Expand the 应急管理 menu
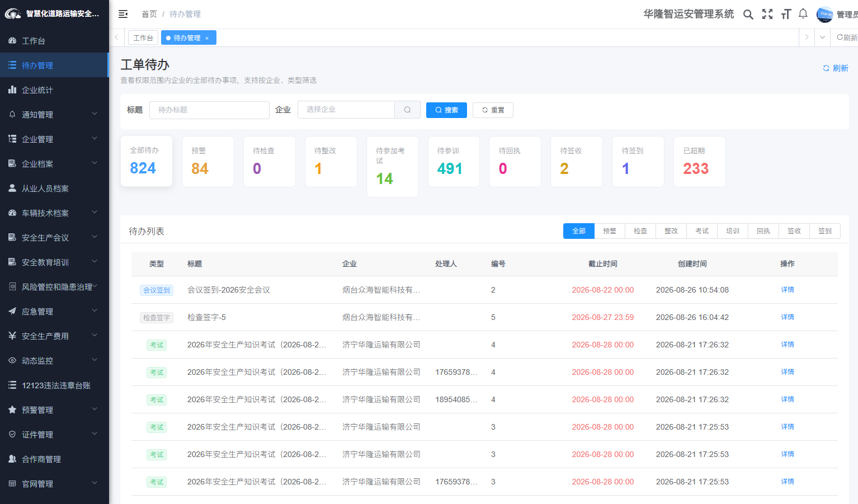This screenshot has width=858, height=504. (54, 312)
